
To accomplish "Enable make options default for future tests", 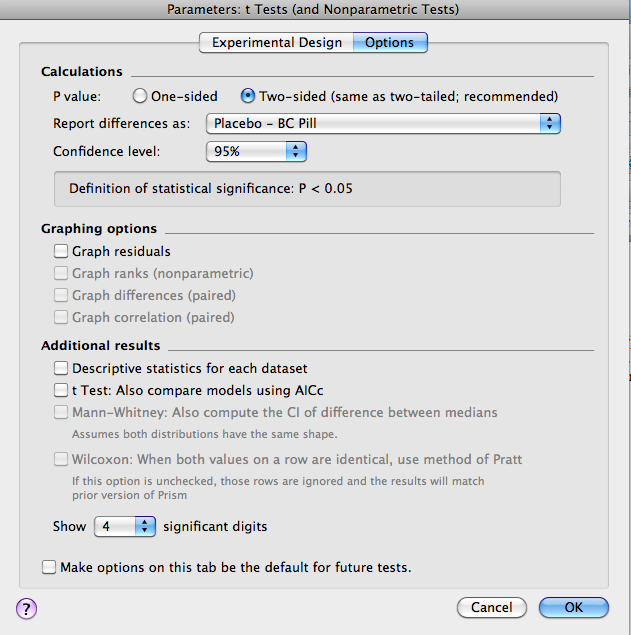I will [50, 568].
